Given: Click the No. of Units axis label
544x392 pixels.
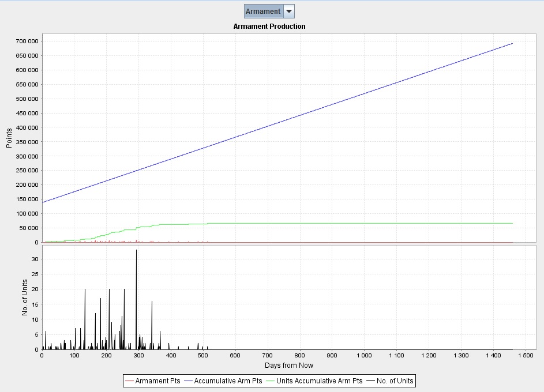Looking at the screenshot, I should point(25,297).
